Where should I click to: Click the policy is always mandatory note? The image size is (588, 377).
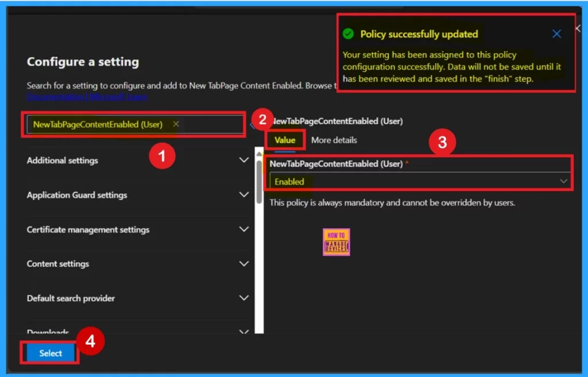tap(392, 203)
